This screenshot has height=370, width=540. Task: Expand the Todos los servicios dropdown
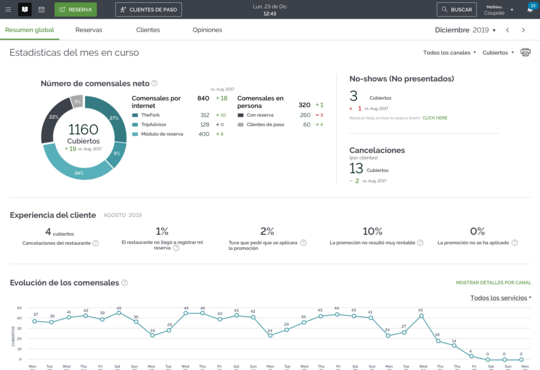(x=500, y=298)
